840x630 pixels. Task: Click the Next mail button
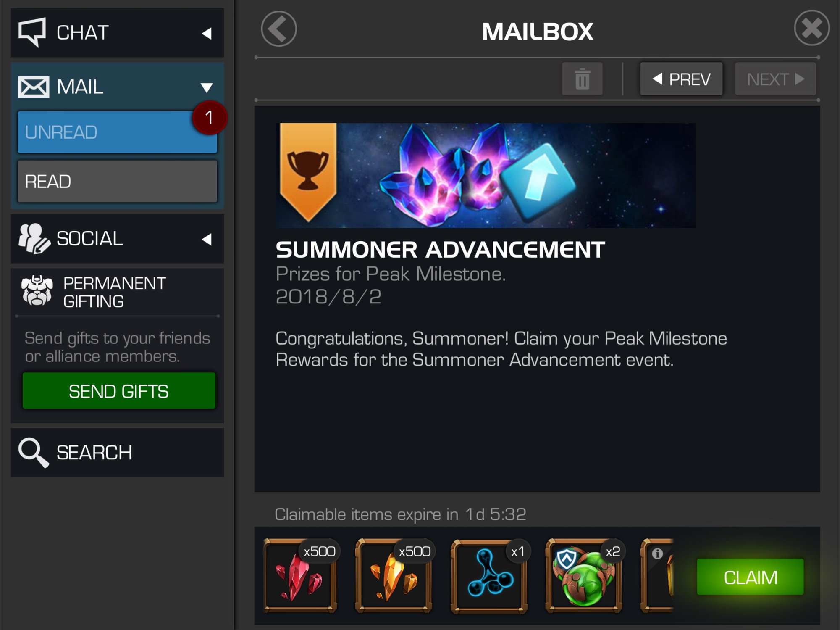click(x=775, y=79)
